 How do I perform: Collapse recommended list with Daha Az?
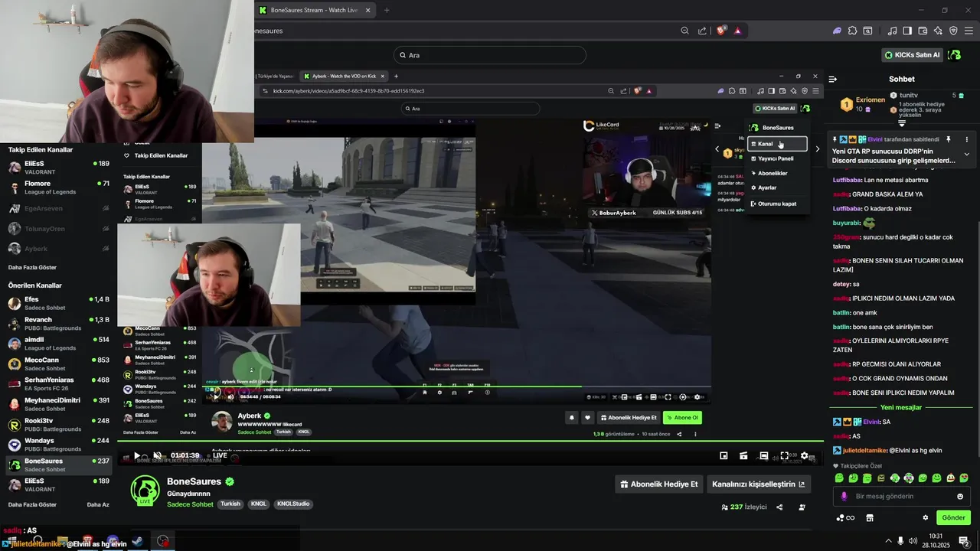point(98,505)
